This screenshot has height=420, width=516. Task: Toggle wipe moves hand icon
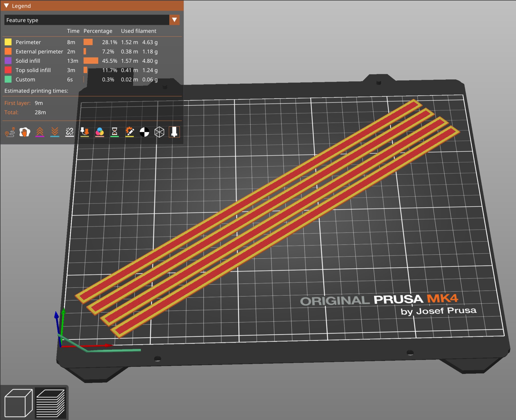click(x=25, y=132)
